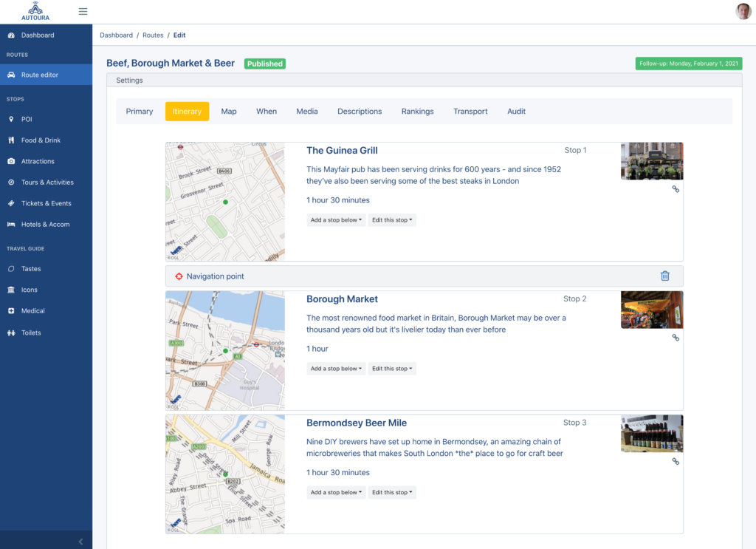756x549 pixels.
Task: Open 'Add a stop below' for Borough Market
Action: (336, 369)
